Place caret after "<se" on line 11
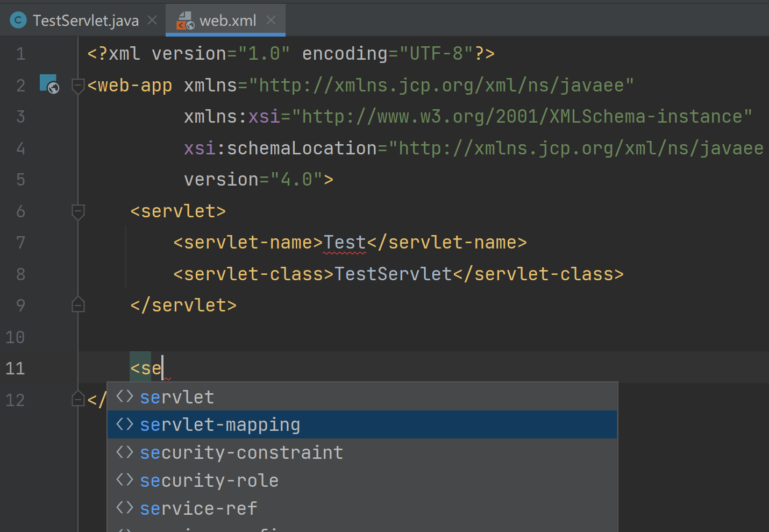This screenshot has height=532, width=769. [163, 368]
